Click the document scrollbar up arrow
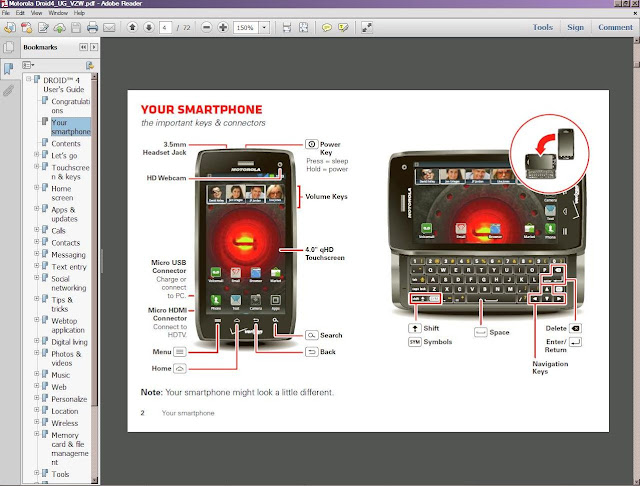The width and height of the screenshot is (640, 486). 636,40
